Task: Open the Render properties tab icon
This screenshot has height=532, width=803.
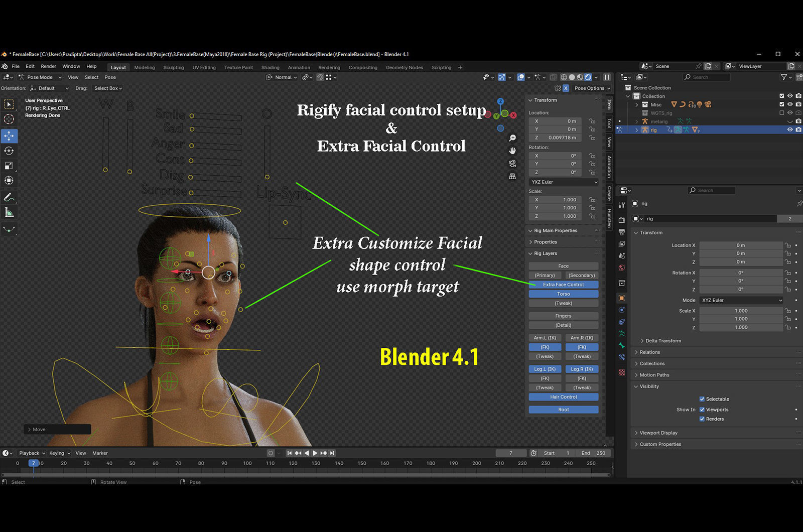Action: click(622, 220)
